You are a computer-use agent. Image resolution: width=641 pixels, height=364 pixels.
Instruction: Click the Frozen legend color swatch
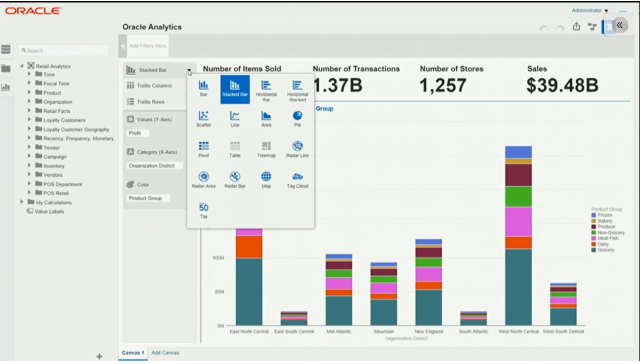click(x=594, y=215)
